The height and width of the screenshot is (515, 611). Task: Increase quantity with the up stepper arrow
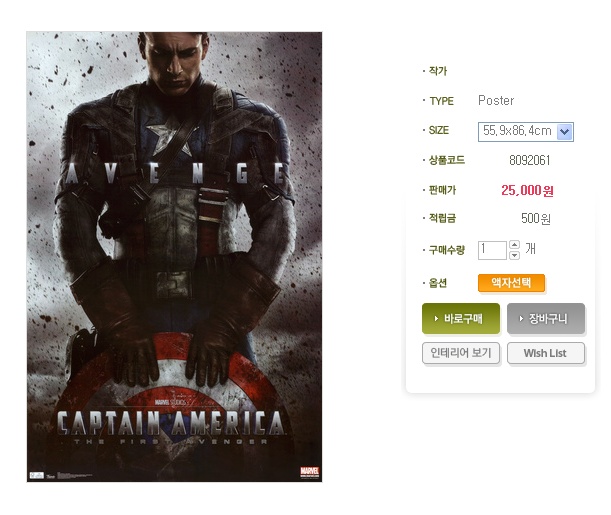[x=514, y=245]
